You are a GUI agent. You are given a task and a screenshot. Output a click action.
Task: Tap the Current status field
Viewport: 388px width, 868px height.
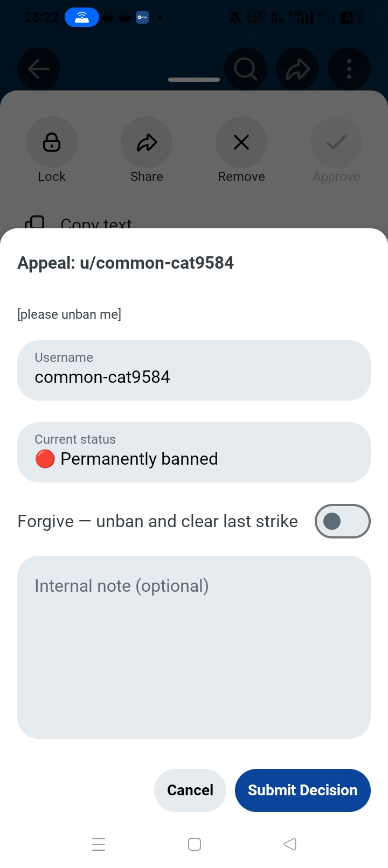point(194,452)
